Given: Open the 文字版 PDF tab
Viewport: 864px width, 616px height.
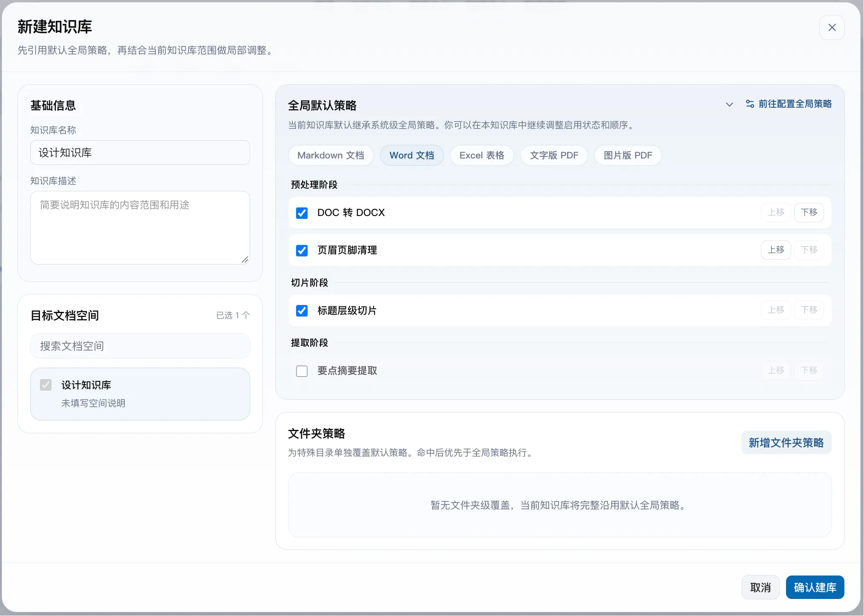Looking at the screenshot, I should pos(554,155).
